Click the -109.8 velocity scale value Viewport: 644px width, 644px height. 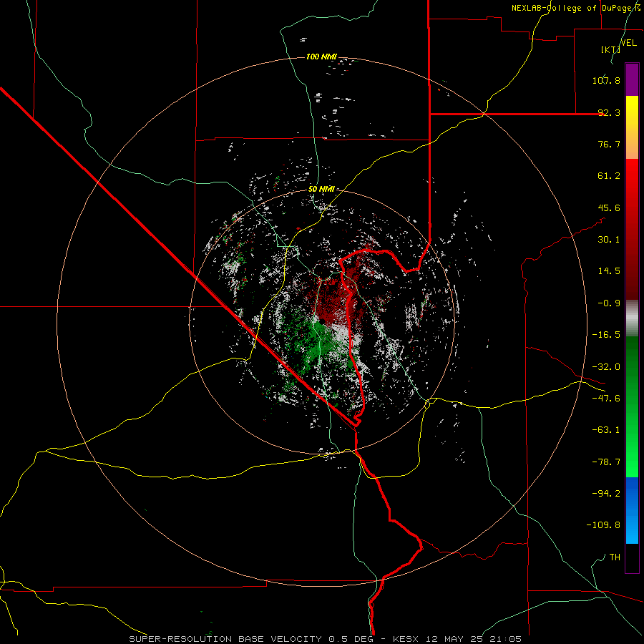[x=603, y=525]
